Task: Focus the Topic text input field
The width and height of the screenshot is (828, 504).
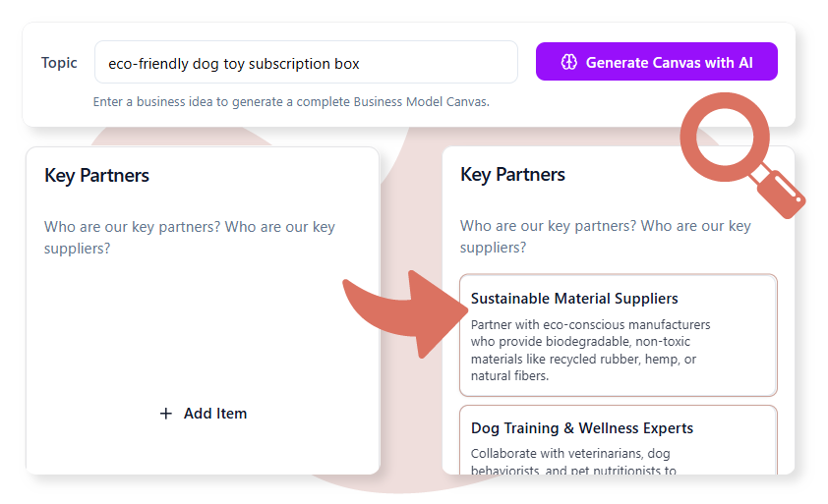Action: click(306, 63)
